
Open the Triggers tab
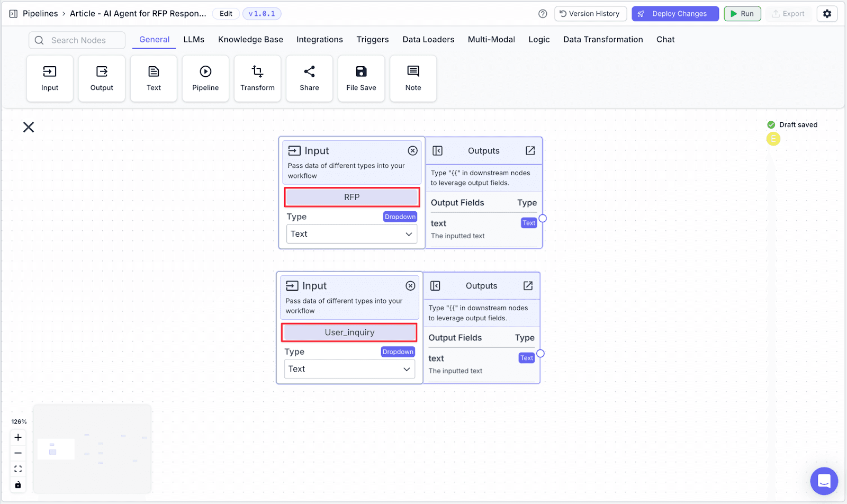[x=373, y=40]
